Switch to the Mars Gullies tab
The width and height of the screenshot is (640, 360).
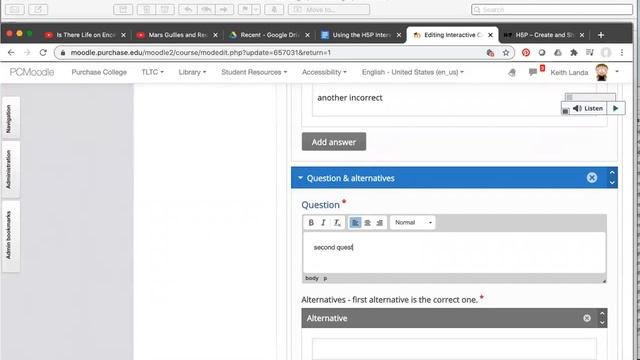pyautogui.click(x=178, y=35)
